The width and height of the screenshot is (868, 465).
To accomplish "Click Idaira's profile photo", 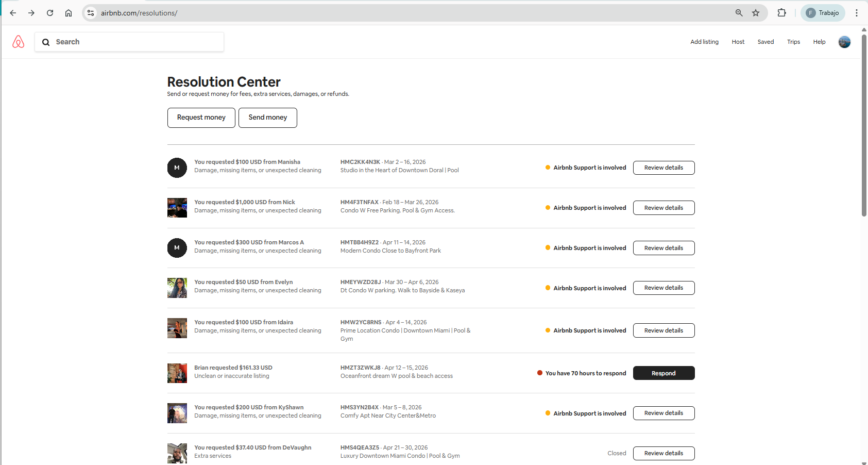I will pyautogui.click(x=177, y=328).
